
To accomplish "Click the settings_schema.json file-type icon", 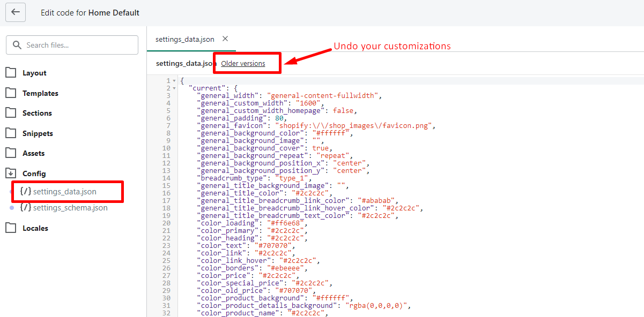I will coord(25,208).
